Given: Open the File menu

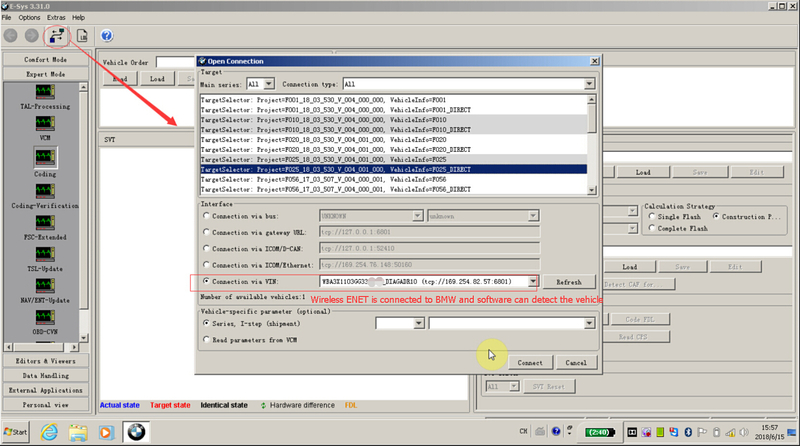Looking at the screenshot, I should click(x=7, y=17).
